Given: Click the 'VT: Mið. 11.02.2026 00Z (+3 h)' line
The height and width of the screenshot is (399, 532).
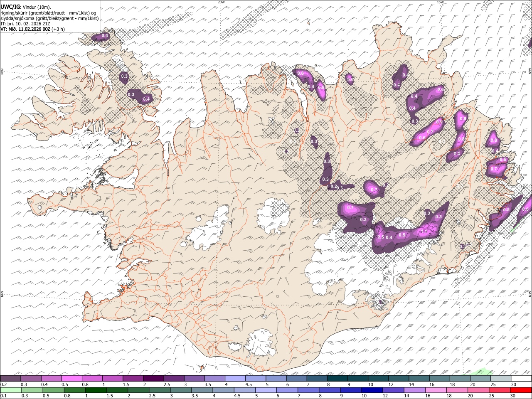Looking at the screenshot, I should click(33, 29).
